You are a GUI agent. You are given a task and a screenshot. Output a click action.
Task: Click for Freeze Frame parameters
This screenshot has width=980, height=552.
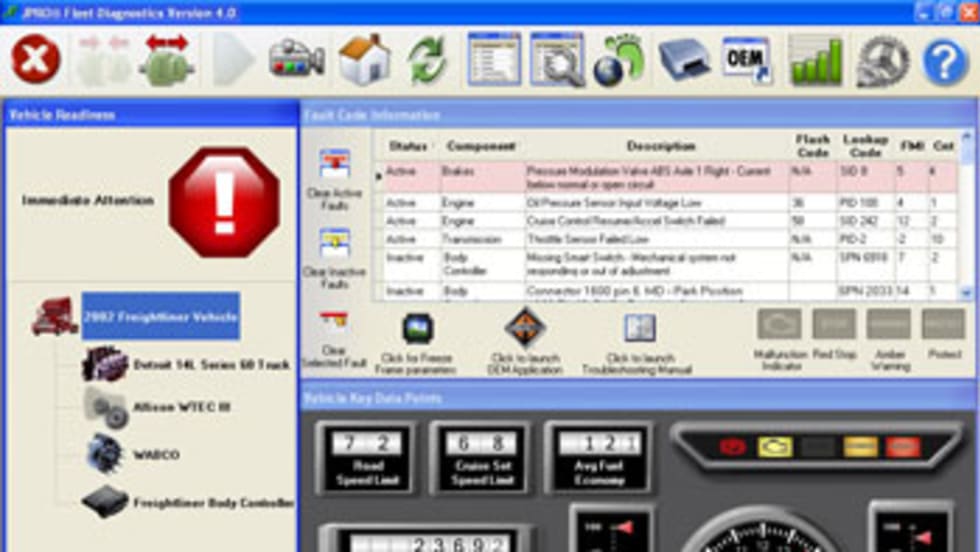coord(415,342)
